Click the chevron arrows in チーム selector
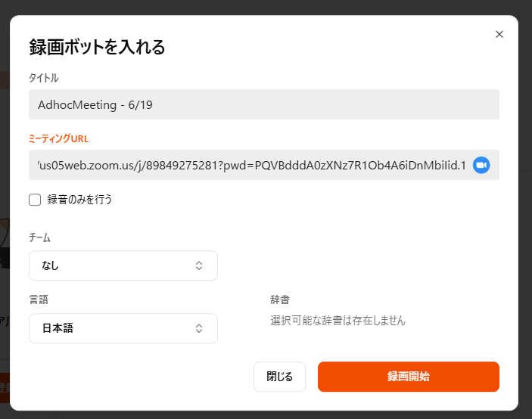This screenshot has height=419, width=532. click(199, 265)
